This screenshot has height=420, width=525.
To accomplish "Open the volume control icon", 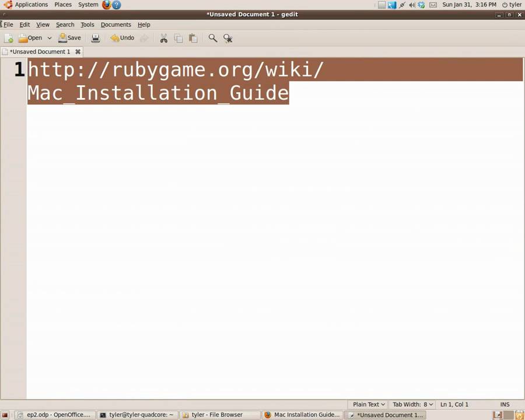I will pos(412,5).
